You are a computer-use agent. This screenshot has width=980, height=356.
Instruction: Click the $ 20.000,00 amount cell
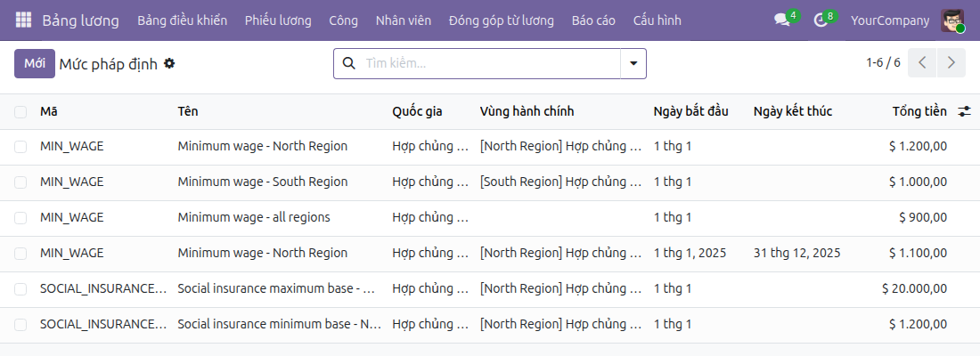(914, 288)
